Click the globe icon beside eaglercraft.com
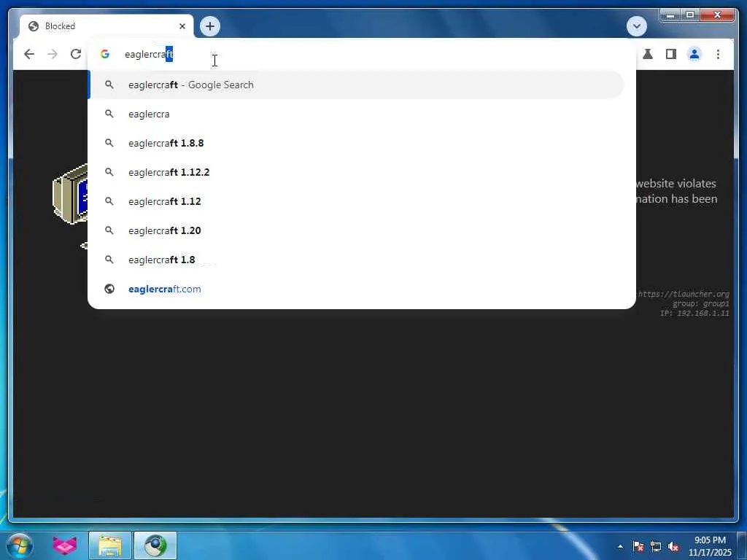 [x=109, y=289]
